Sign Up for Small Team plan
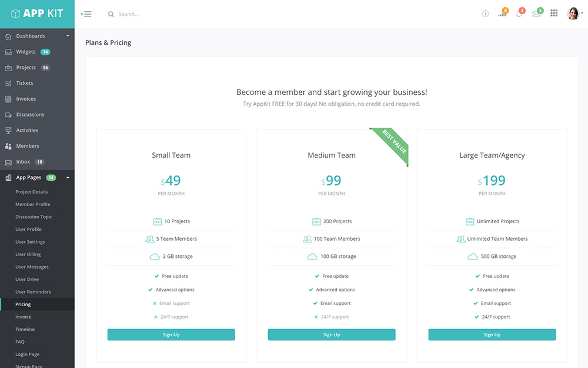Screen dimensions: 588x368 click(171, 334)
